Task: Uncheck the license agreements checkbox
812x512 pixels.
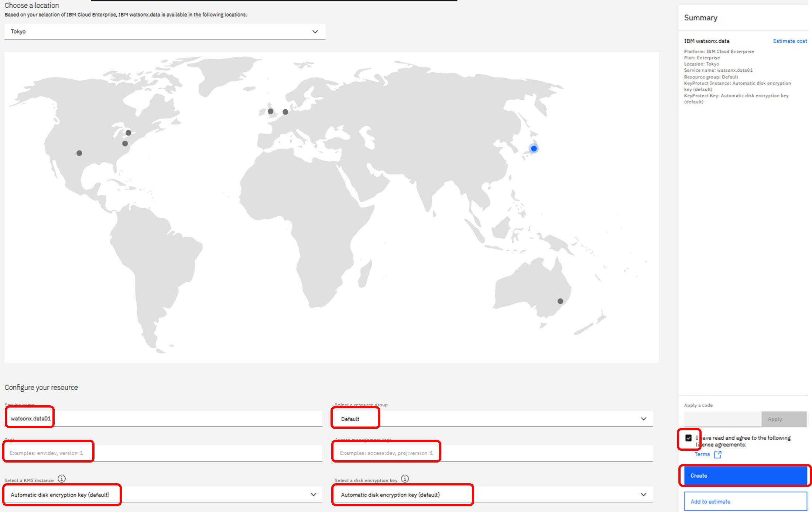Action: pos(688,438)
